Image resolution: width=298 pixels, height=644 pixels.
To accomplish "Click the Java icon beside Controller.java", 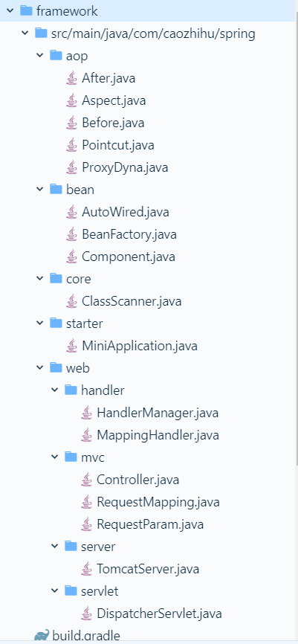I will pos(87,480).
